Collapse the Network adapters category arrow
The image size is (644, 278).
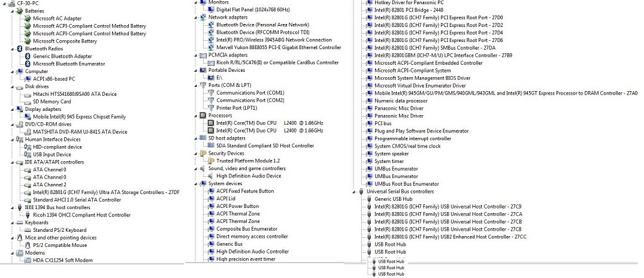(x=196, y=17)
